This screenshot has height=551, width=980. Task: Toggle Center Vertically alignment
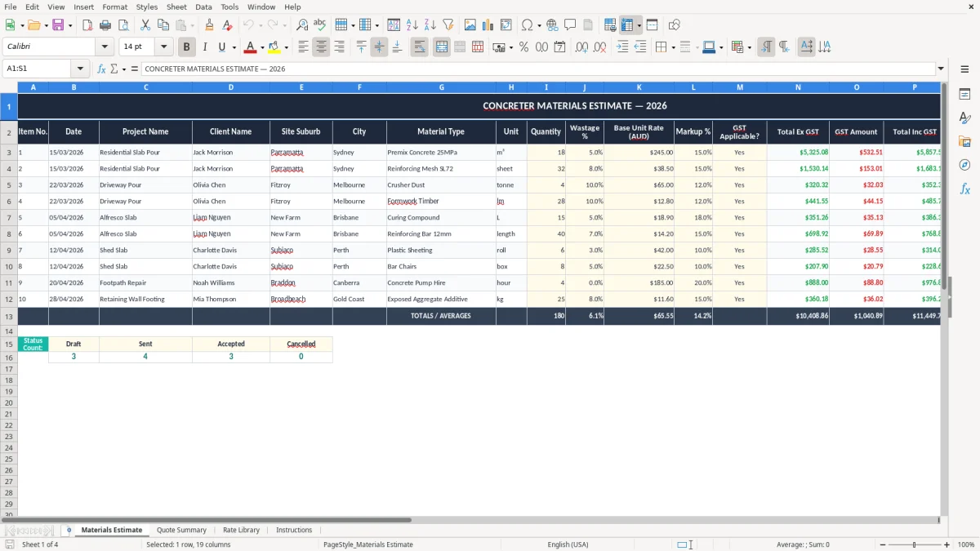(x=379, y=47)
